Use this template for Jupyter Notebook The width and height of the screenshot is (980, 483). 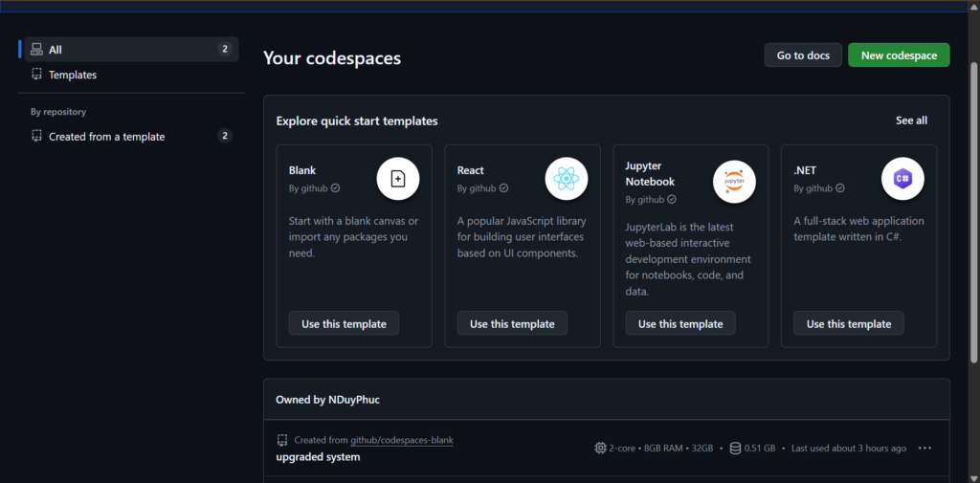[x=680, y=323]
